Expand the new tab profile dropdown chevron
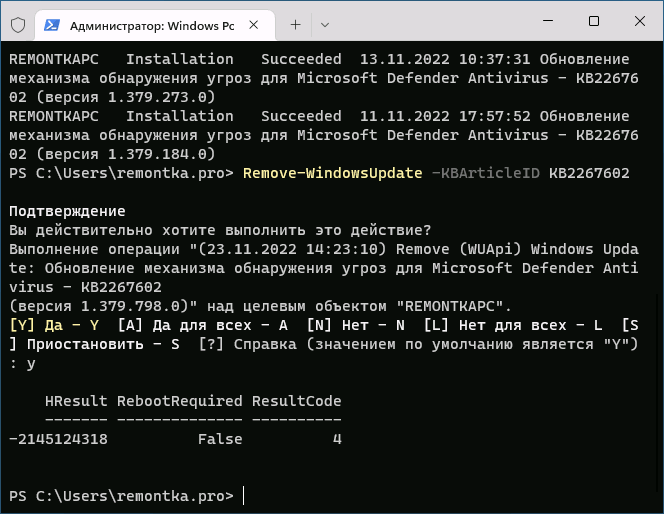This screenshot has width=664, height=514. pos(325,25)
